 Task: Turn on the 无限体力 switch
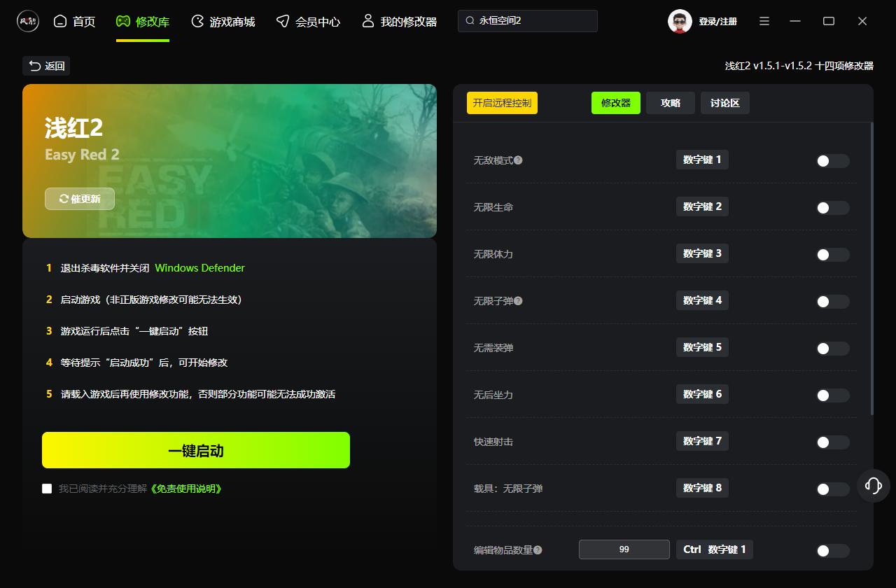tap(833, 255)
